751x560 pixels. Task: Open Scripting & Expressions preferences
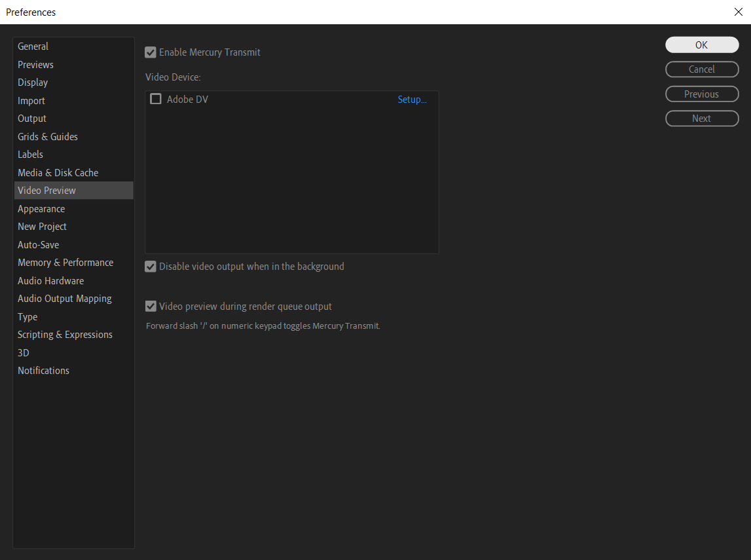coord(65,335)
